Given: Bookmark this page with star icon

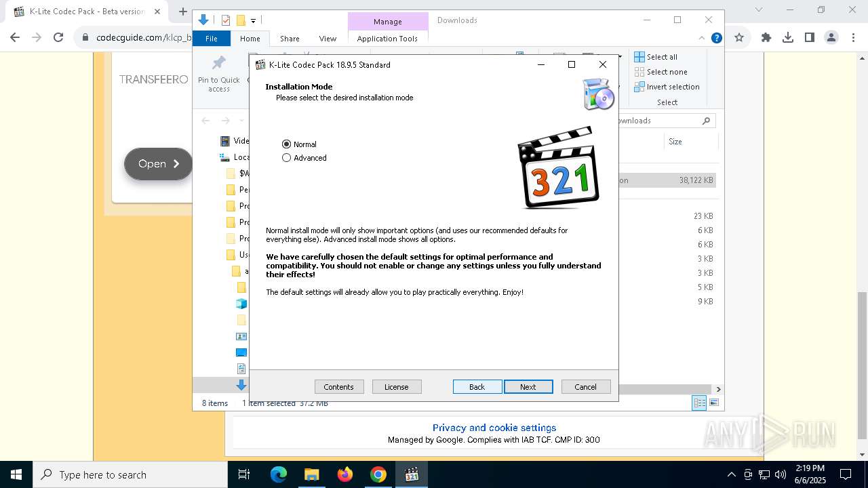Looking at the screenshot, I should coord(739,38).
